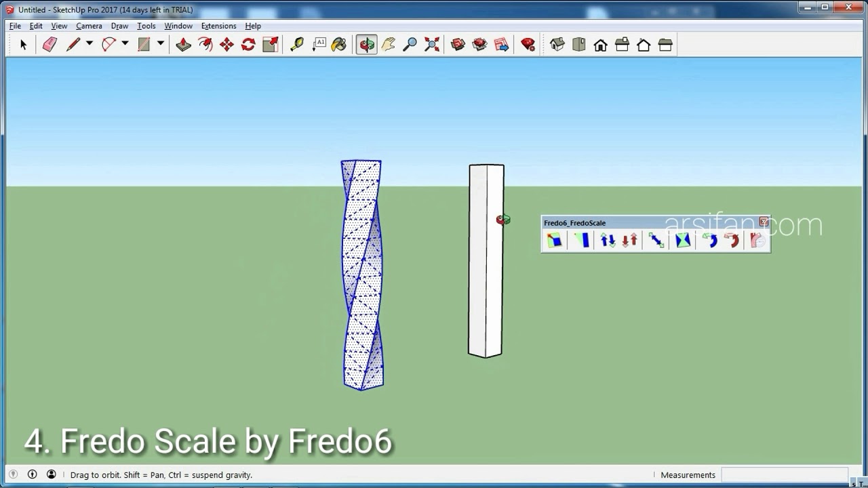868x488 pixels.
Task: Select FredoScale twist bowtie tool
Action: [x=683, y=240]
